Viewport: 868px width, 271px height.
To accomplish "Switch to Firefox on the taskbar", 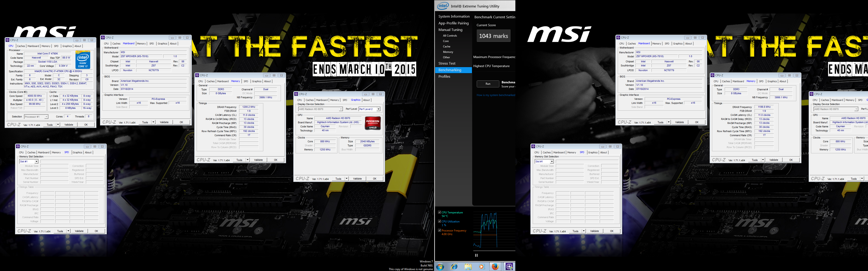I will tap(495, 267).
